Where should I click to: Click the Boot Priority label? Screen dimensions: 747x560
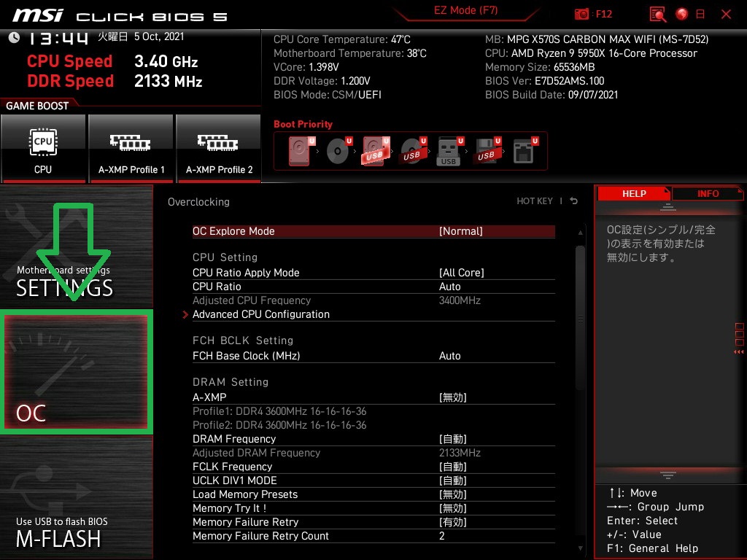303,124
